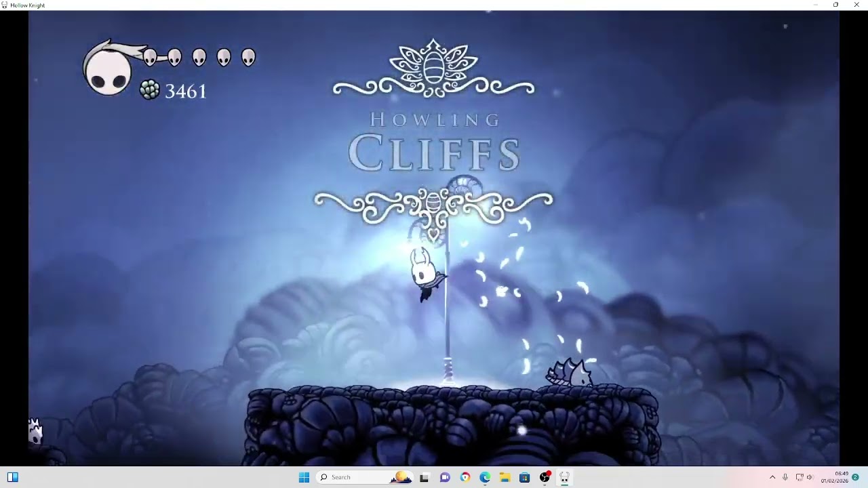The height and width of the screenshot is (488, 868).
Task: Click the HOWLING area title text
Action: pos(435,121)
